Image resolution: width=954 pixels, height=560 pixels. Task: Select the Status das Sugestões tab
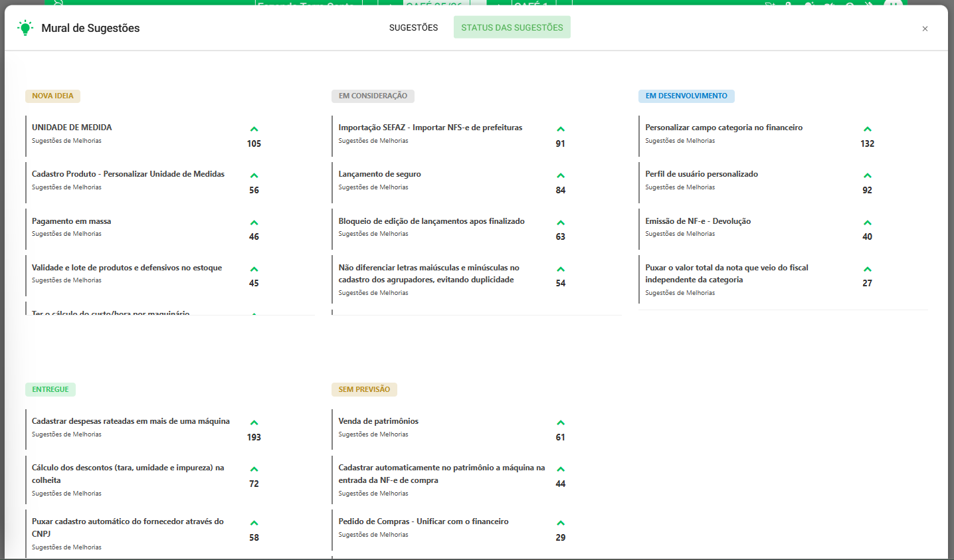click(x=512, y=27)
